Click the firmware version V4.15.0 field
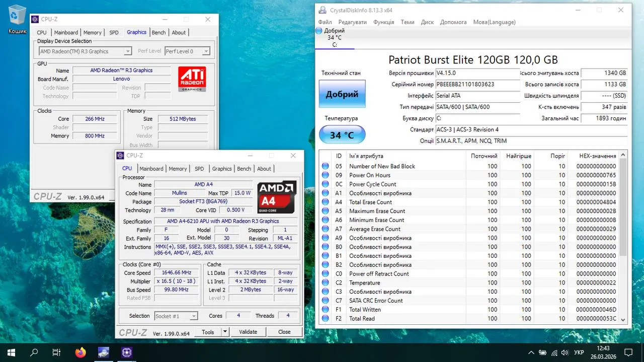Image resolution: width=644 pixels, height=362 pixels. (477, 73)
